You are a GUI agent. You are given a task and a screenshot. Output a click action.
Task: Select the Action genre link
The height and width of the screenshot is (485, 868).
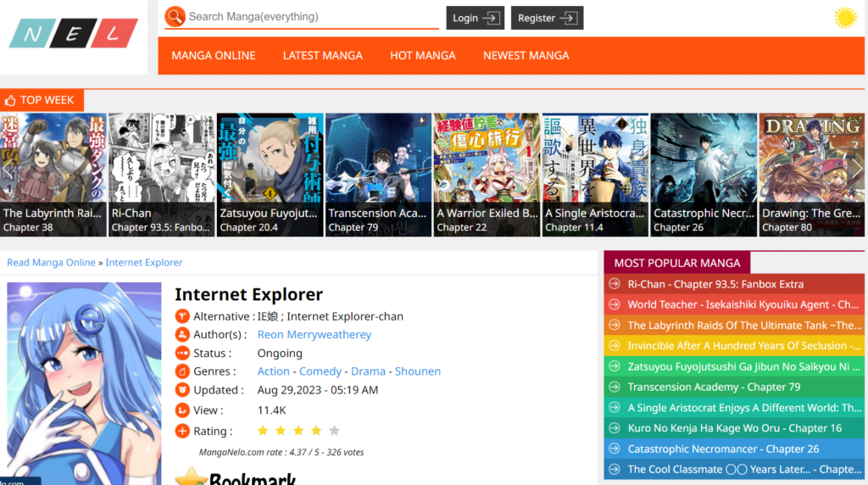(x=274, y=371)
